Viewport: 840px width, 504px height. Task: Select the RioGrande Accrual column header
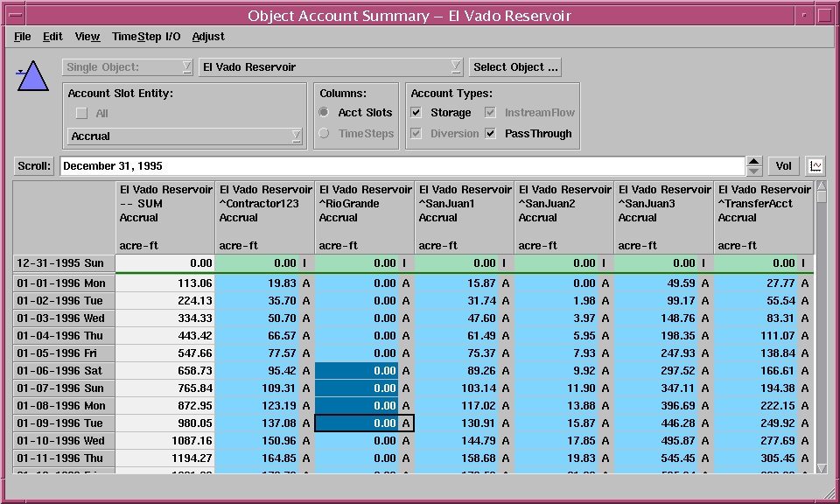click(365, 218)
